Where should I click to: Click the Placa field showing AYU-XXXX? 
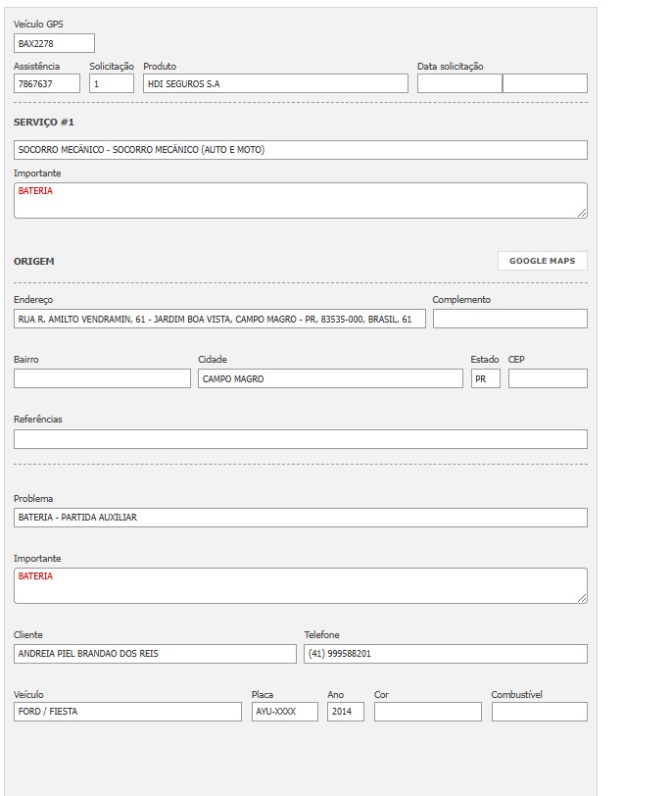click(x=284, y=712)
